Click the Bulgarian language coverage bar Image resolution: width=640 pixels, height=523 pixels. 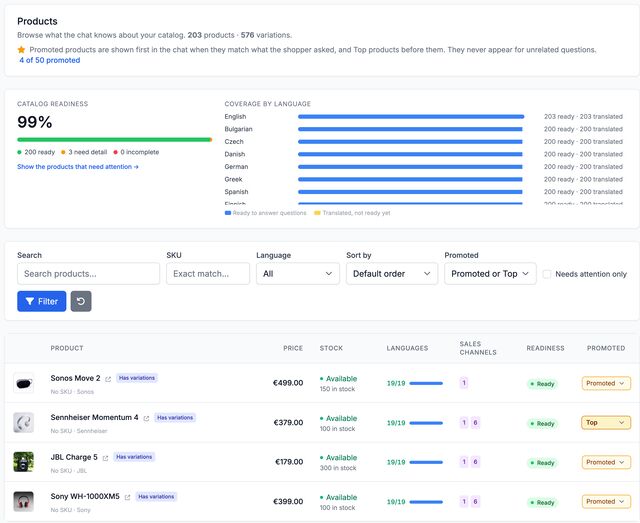410,129
